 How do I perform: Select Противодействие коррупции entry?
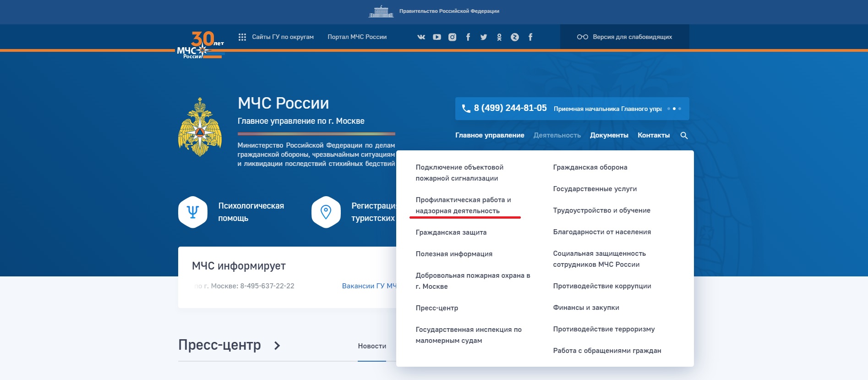click(602, 286)
